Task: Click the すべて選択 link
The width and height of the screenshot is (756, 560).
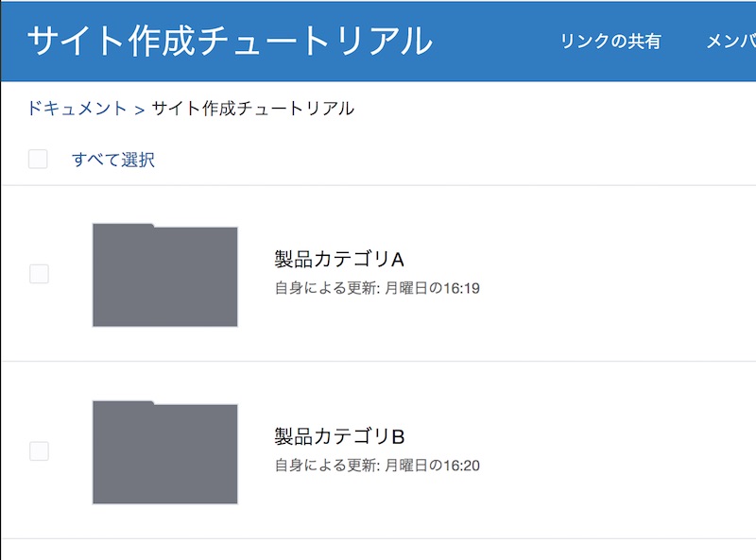Action: tap(113, 160)
